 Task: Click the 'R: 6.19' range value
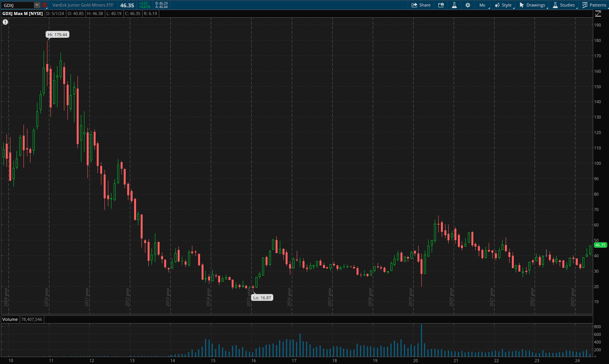pos(150,13)
